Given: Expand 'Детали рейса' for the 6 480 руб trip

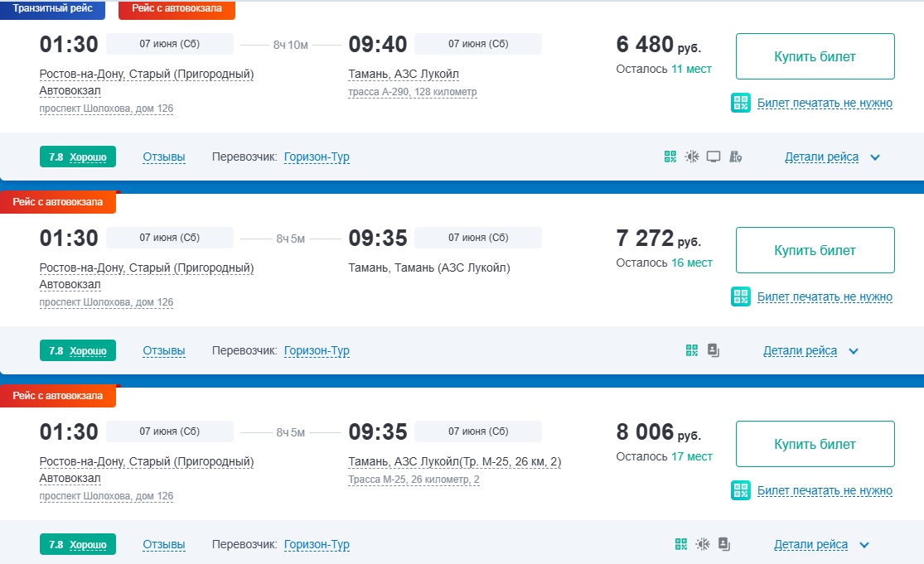Looking at the screenshot, I should [x=832, y=157].
